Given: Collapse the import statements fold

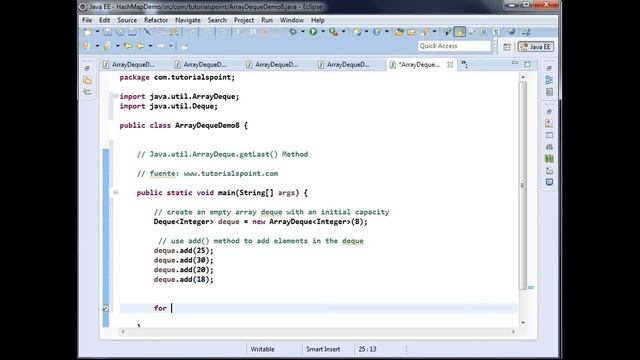Looking at the screenshot, I should tap(116, 96).
